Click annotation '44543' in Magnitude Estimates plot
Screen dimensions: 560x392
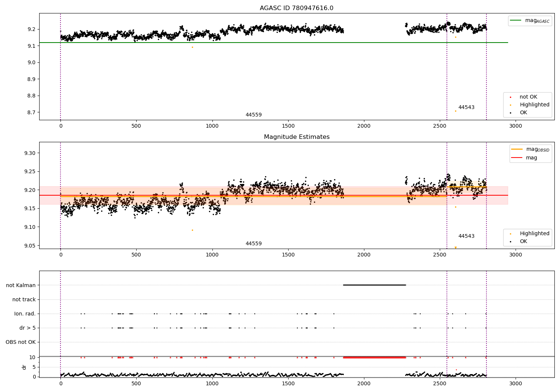click(466, 236)
